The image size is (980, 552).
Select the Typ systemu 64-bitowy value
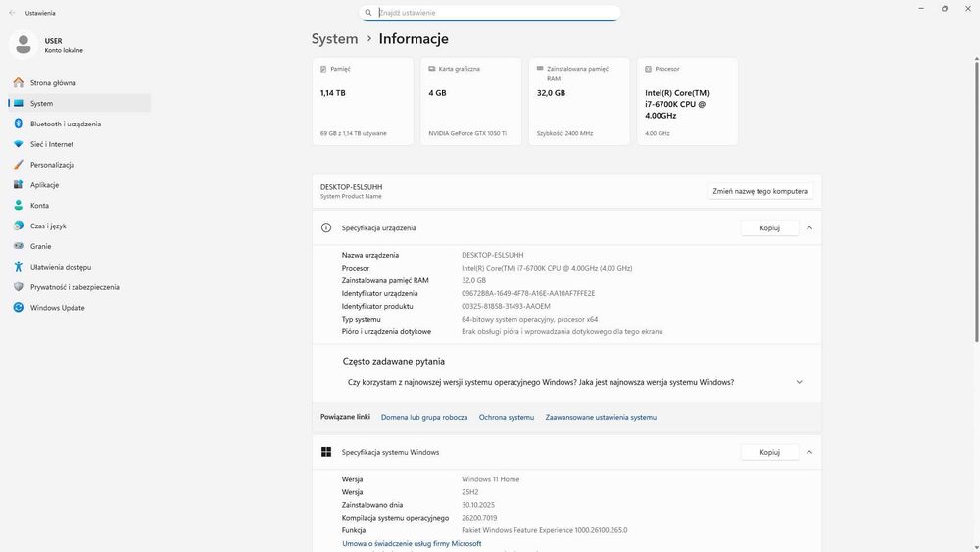pos(529,319)
